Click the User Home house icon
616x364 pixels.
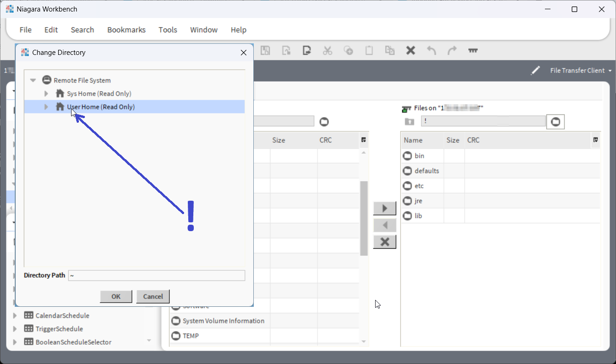60,107
